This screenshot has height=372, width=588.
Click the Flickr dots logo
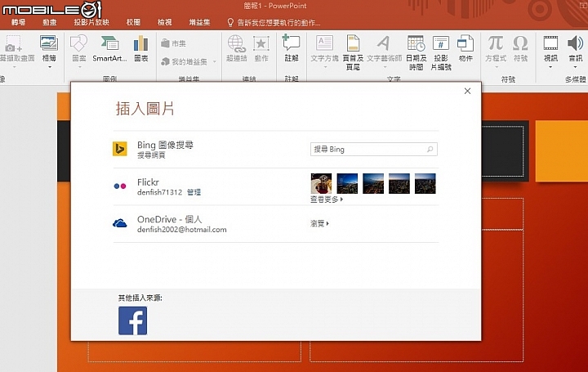pos(120,186)
